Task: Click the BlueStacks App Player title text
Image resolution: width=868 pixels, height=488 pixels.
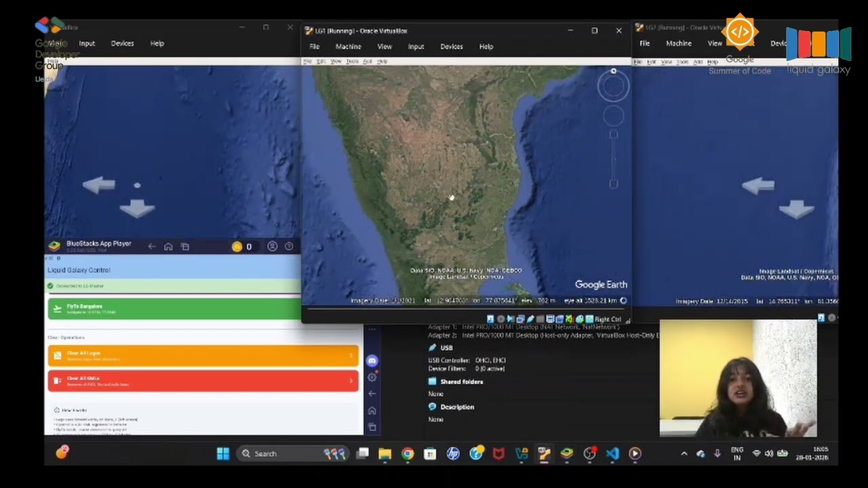Action: click(x=99, y=244)
